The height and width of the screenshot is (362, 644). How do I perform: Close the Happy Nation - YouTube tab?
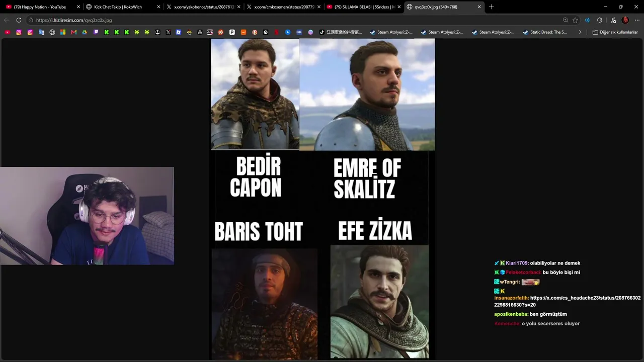(x=78, y=7)
